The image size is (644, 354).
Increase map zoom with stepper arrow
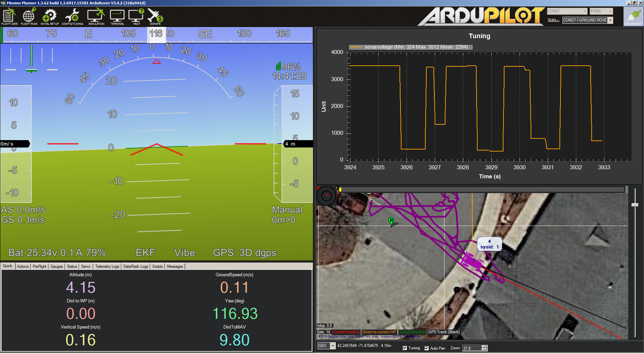pyautogui.click(x=484, y=347)
